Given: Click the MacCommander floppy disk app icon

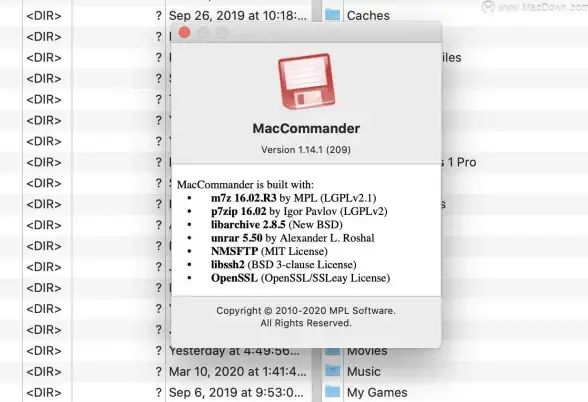Looking at the screenshot, I should [306, 81].
